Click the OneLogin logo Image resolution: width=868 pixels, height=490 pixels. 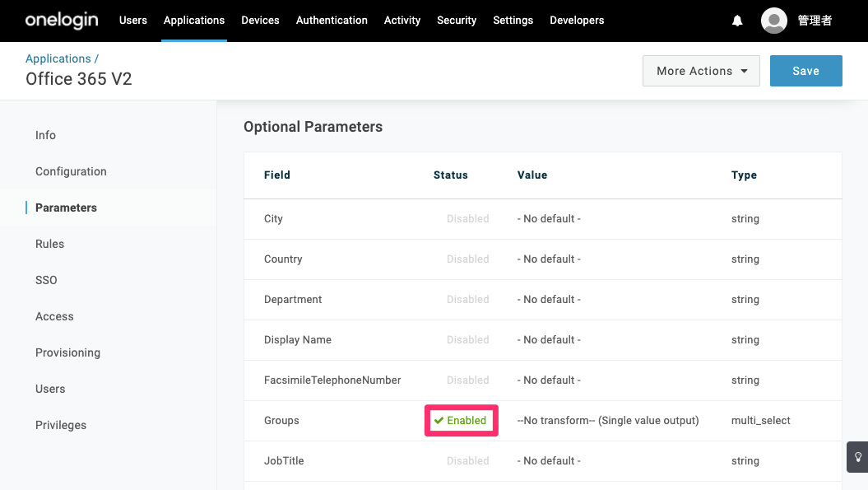coord(62,21)
